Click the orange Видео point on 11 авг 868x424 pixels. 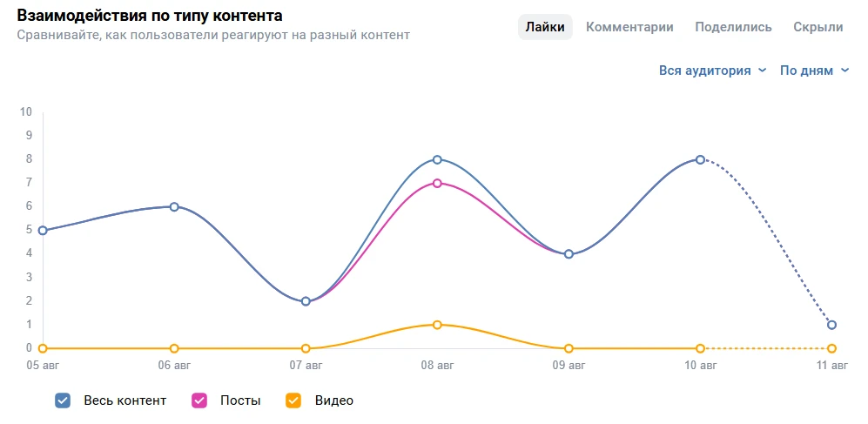[831, 348]
